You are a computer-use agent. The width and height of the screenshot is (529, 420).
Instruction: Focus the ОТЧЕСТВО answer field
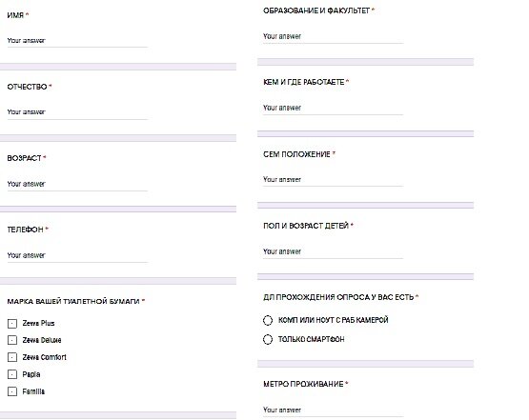pos(77,112)
